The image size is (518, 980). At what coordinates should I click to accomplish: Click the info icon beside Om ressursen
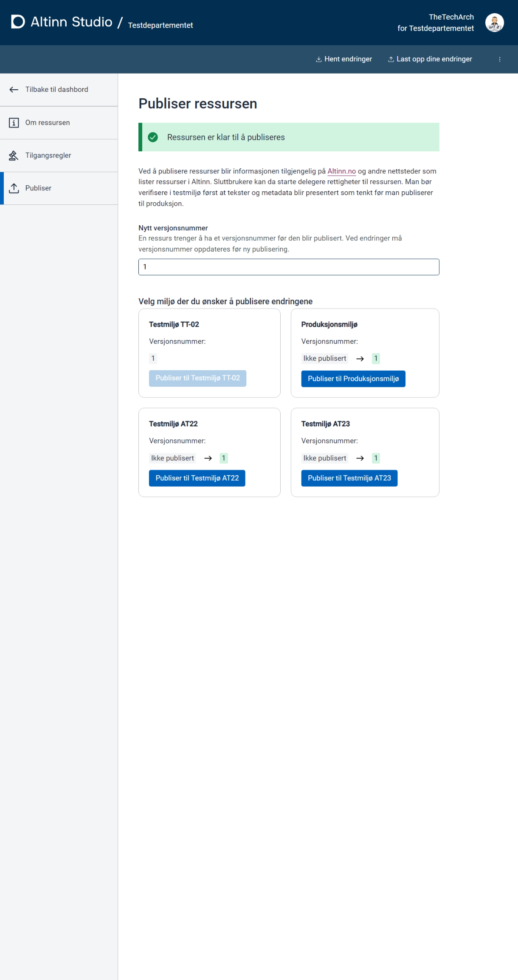(14, 123)
